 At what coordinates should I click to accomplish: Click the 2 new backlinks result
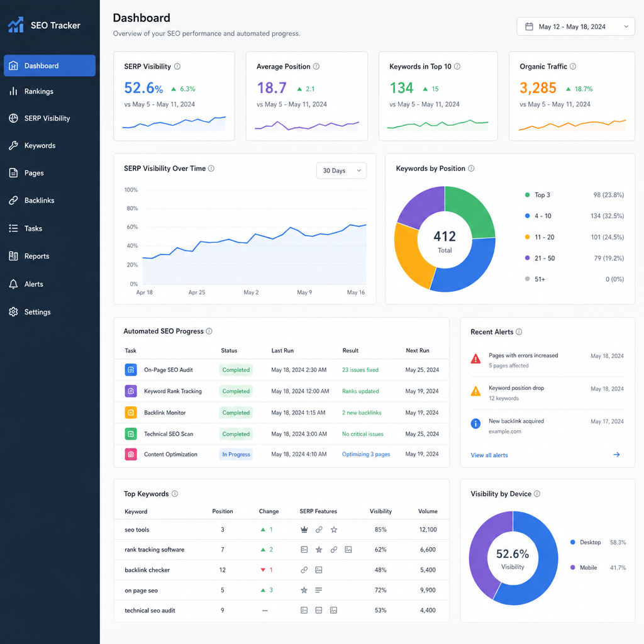(x=362, y=413)
